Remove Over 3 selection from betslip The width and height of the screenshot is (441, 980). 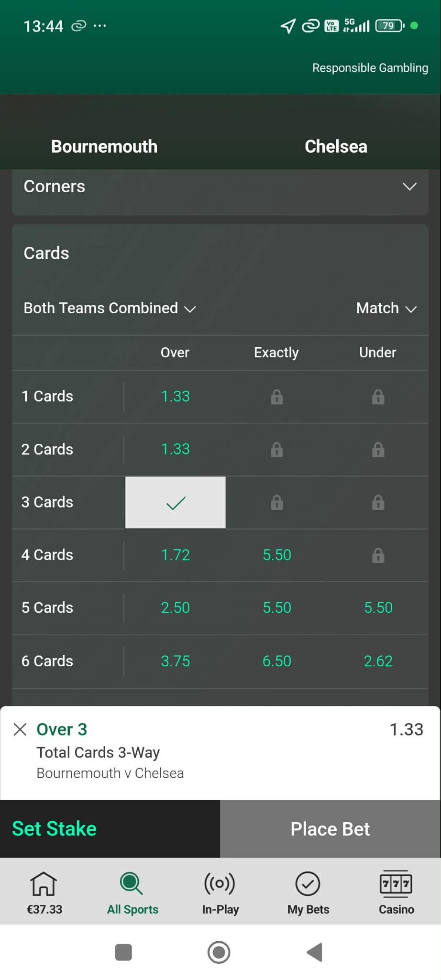tap(20, 729)
